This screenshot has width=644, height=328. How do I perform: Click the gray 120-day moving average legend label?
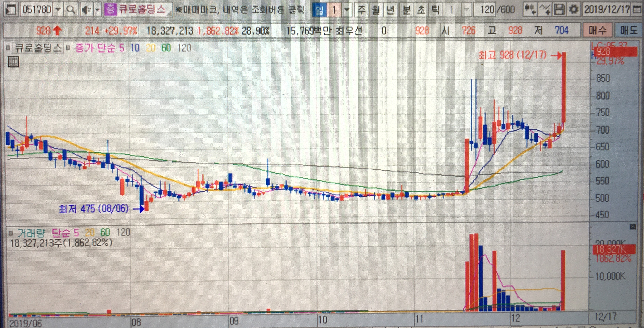(x=184, y=47)
